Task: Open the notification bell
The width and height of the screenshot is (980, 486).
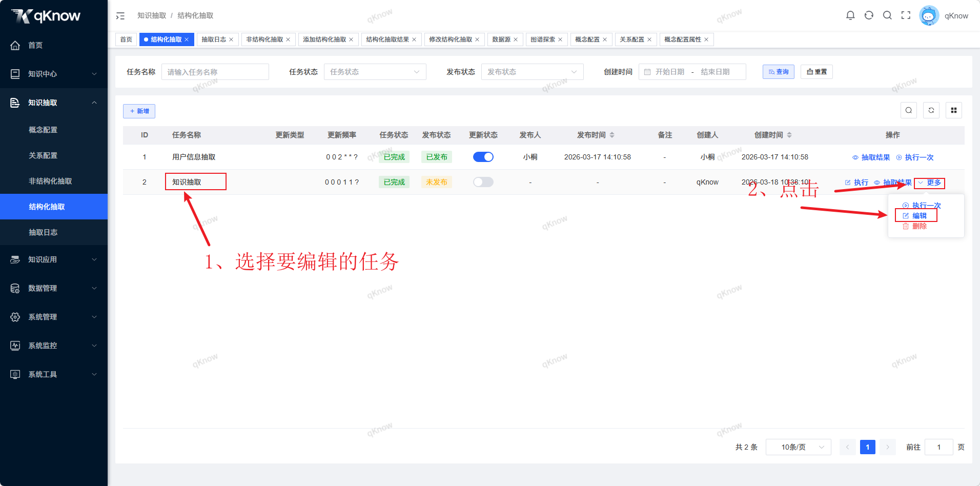Action: [850, 15]
